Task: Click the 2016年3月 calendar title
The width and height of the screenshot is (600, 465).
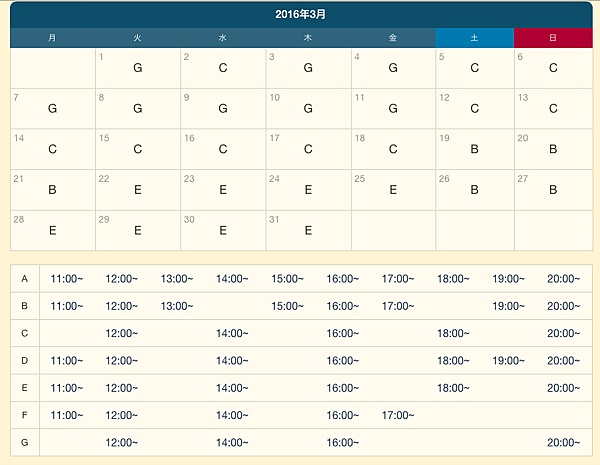Action: click(x=300, y=15)
